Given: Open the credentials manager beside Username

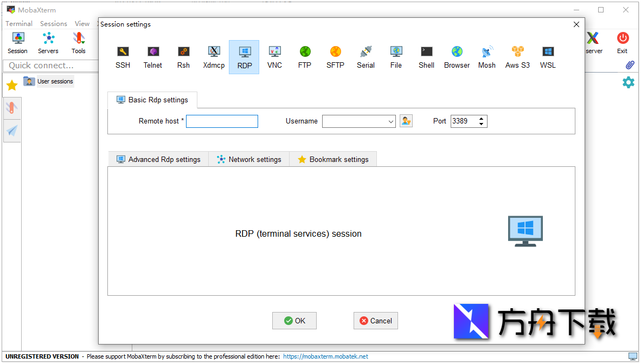Looking at the screenshot, I should [x=406, y=121].
